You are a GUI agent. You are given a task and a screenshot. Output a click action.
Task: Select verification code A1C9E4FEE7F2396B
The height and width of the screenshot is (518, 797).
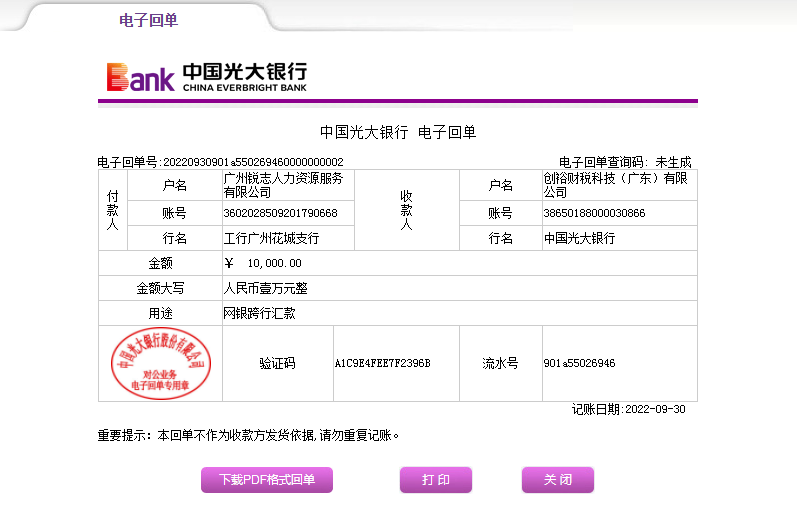[x=382, y=363]
